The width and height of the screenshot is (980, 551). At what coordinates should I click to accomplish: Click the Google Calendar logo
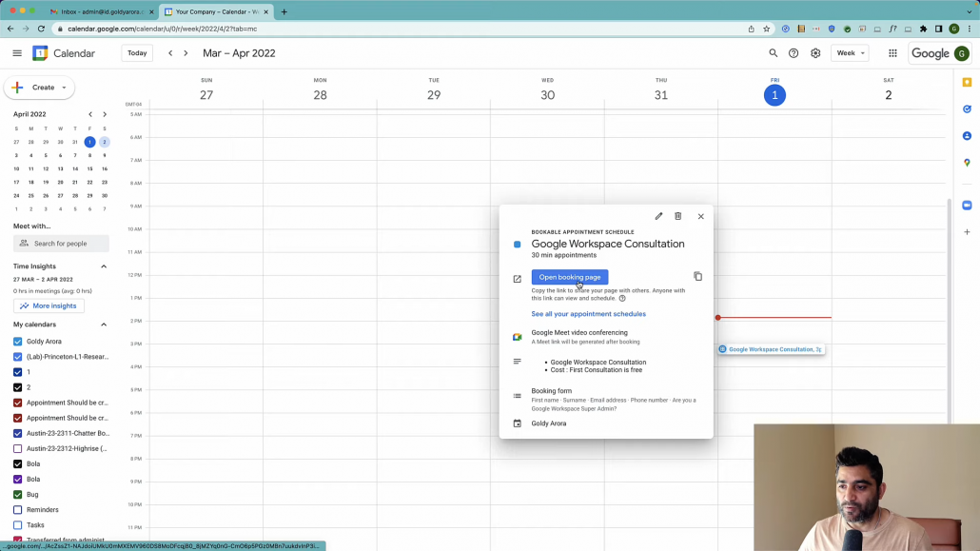pos(40,53)
